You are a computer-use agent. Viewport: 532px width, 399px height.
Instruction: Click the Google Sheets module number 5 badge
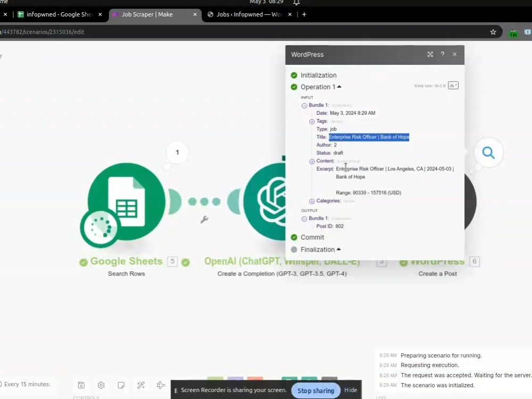point(172,261)
